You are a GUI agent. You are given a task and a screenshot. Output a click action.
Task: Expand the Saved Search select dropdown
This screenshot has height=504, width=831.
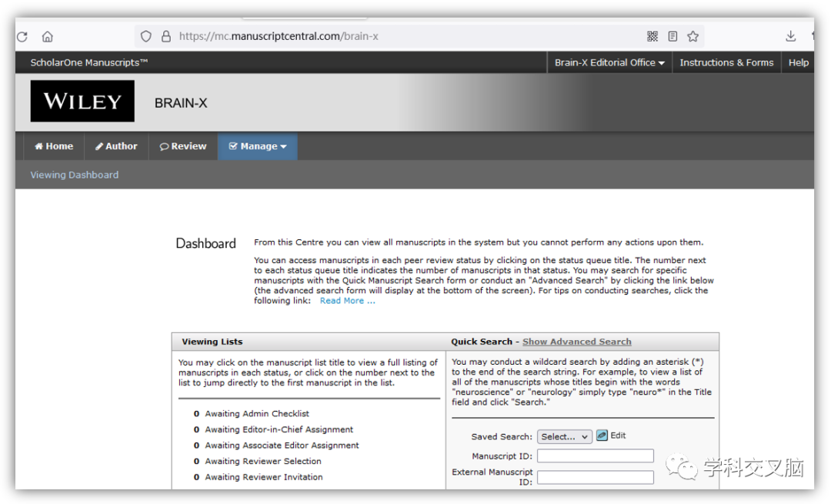pos(565,437)
